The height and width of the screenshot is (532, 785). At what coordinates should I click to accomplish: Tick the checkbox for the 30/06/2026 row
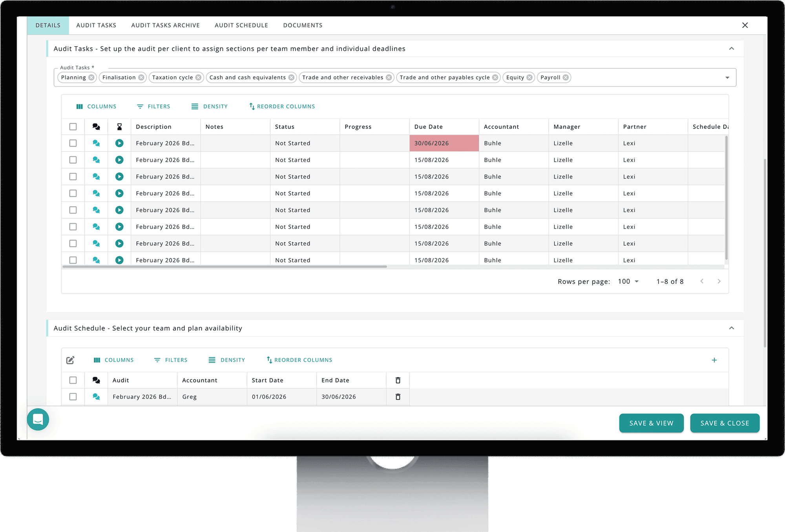pos(73,143)
